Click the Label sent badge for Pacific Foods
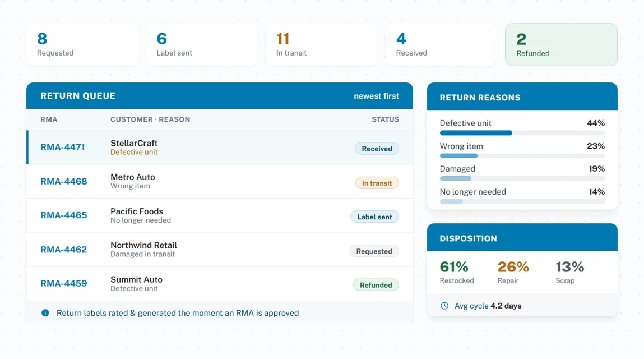The width and height of the screenshot is (644, 359). tap(374, 217)
